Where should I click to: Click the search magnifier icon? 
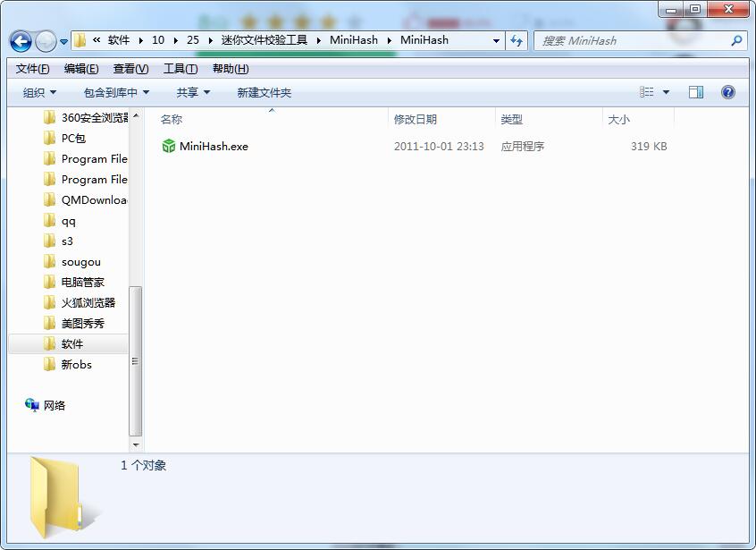[736, 40]
